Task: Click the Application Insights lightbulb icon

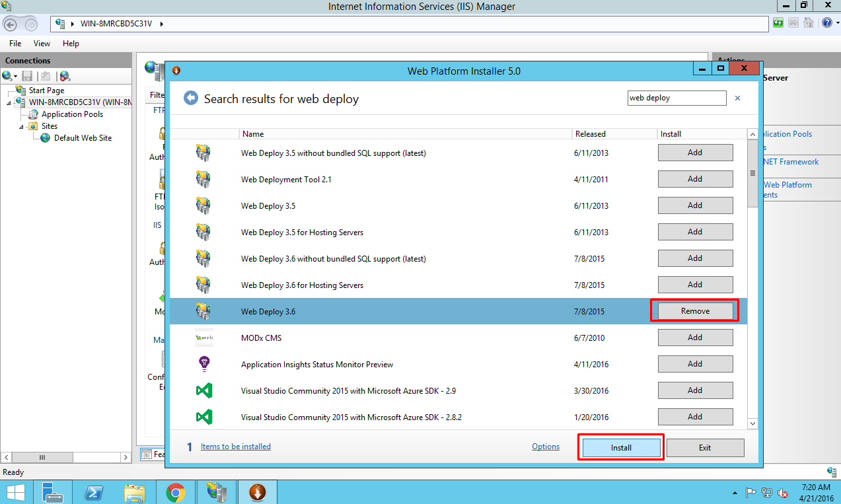Action: click(x=204, y=364)
